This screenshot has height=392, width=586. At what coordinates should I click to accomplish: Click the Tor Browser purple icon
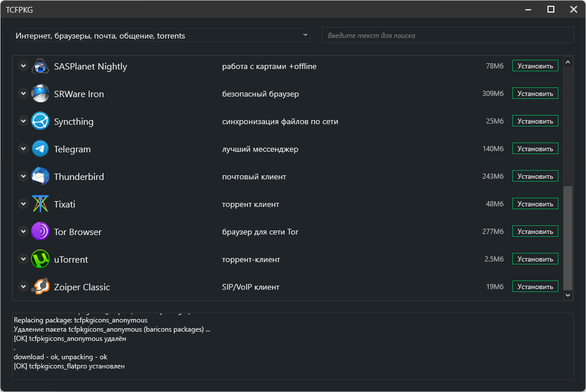tap(40, 232)
